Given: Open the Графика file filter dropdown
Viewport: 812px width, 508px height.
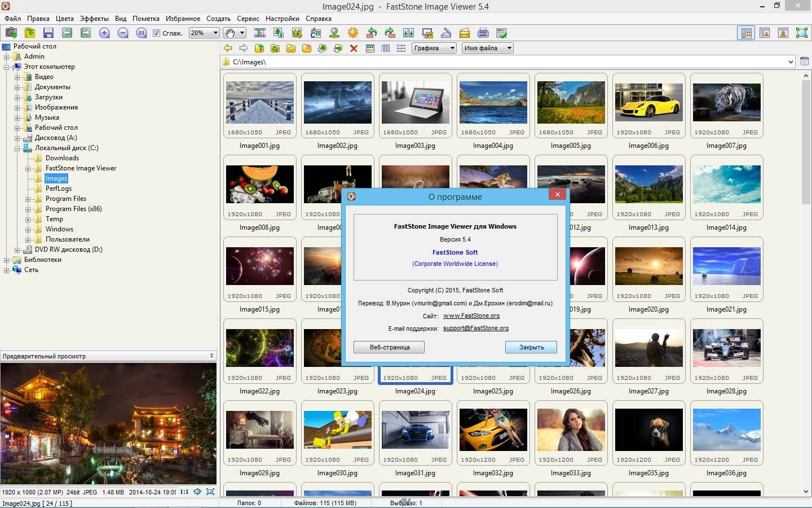Looking at the screenshot, I should [x=434, y=48].
